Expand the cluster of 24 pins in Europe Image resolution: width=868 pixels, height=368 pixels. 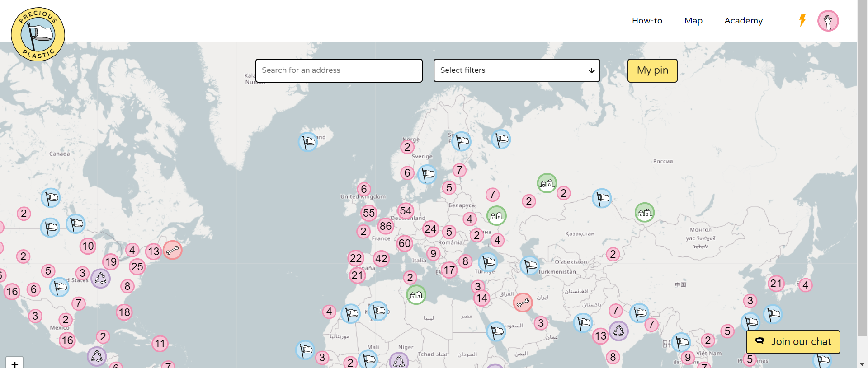430,229
